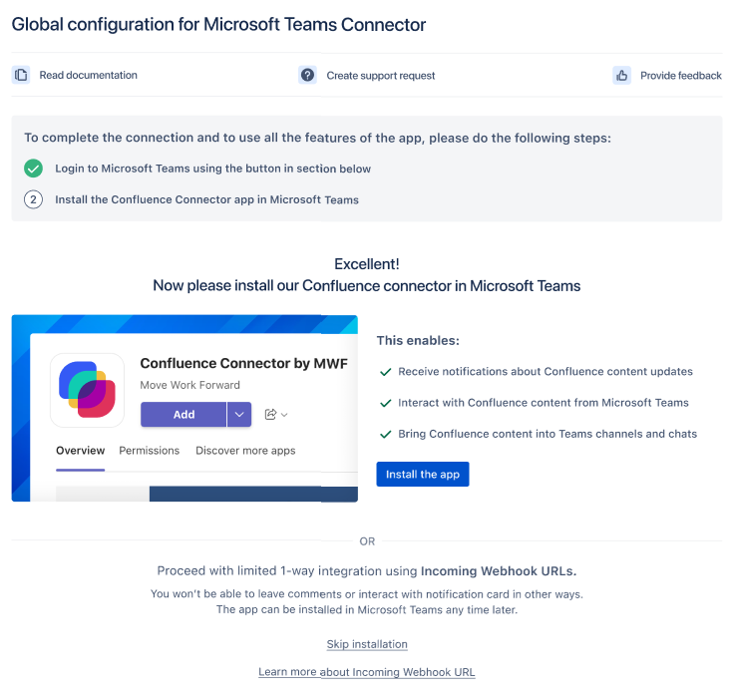The image size is (735, 700).
Task: Click the Install the app button
Action: tap(423, 475)
